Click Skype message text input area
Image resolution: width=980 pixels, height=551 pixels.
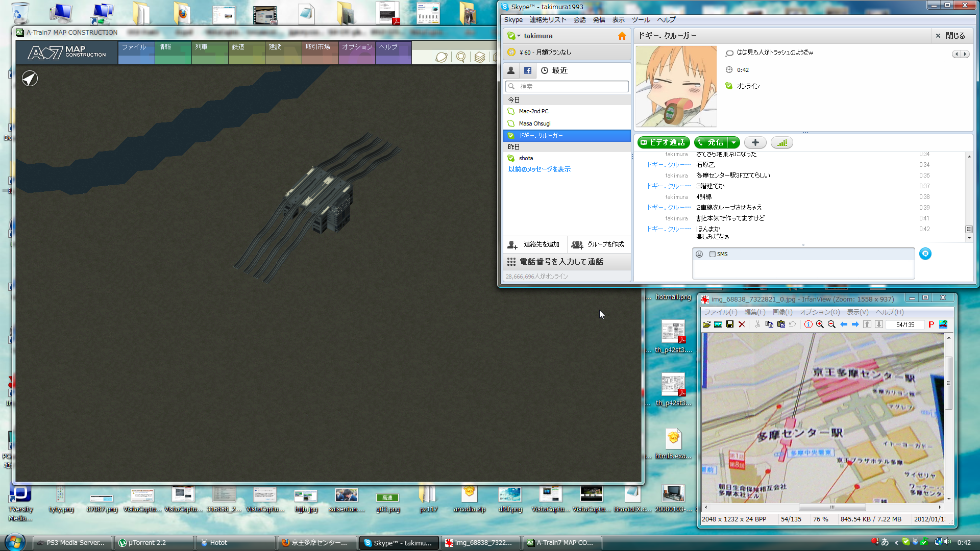tap(803, 269)
